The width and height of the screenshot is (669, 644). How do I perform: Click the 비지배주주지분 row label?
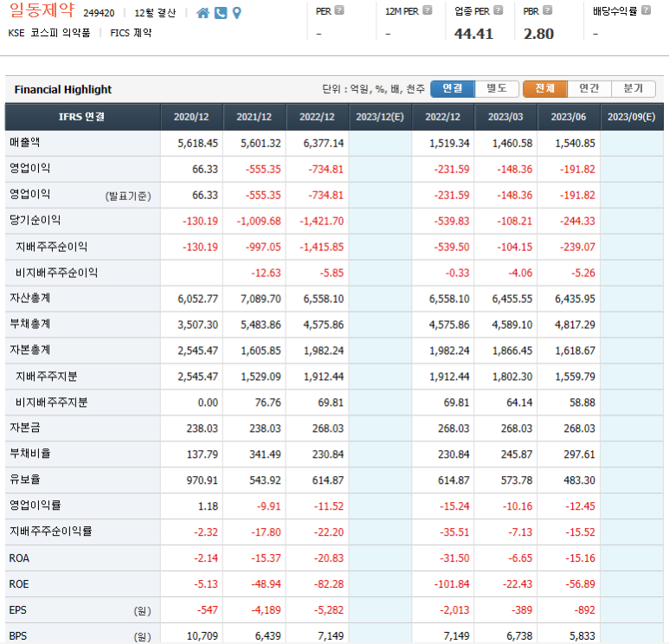point(52,402)
